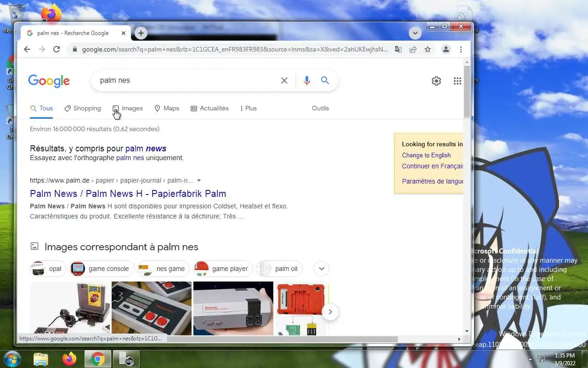Select the 'game player' filter chip
This screenshot has height=368, width=588.
(x=223, y=269)
